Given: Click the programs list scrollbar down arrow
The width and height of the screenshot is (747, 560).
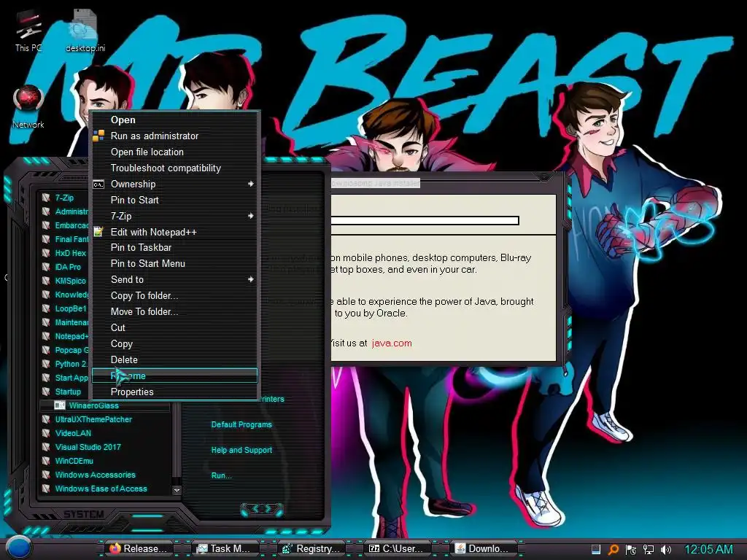Looking at the screenshot, I should click(x=177, y=490).
